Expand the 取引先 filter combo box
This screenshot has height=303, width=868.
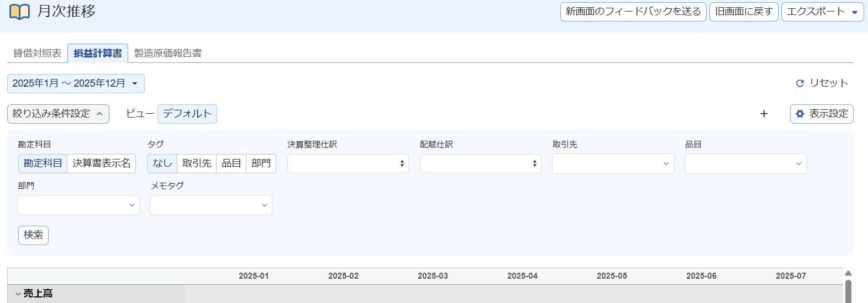[x=613, y=163]
